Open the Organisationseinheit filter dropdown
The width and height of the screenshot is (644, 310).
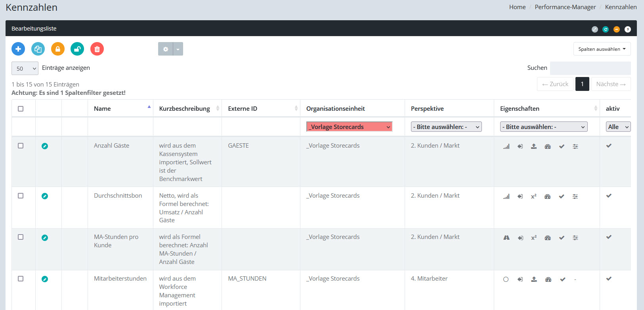pos(349,127)
